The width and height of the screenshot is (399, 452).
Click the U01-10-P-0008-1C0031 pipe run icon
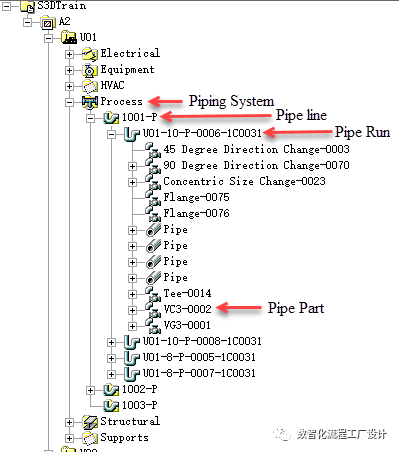132,342
